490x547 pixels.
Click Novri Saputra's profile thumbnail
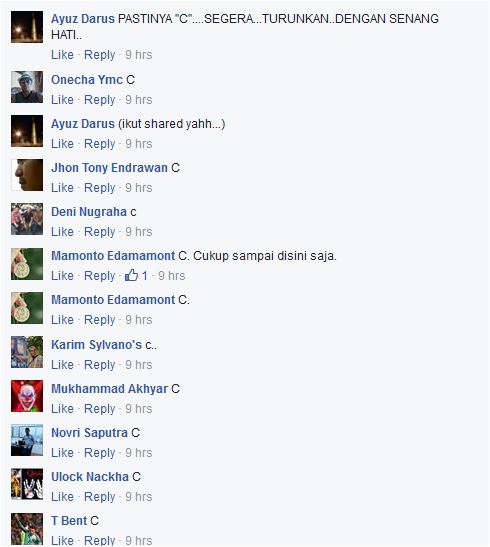click(27, 440)
